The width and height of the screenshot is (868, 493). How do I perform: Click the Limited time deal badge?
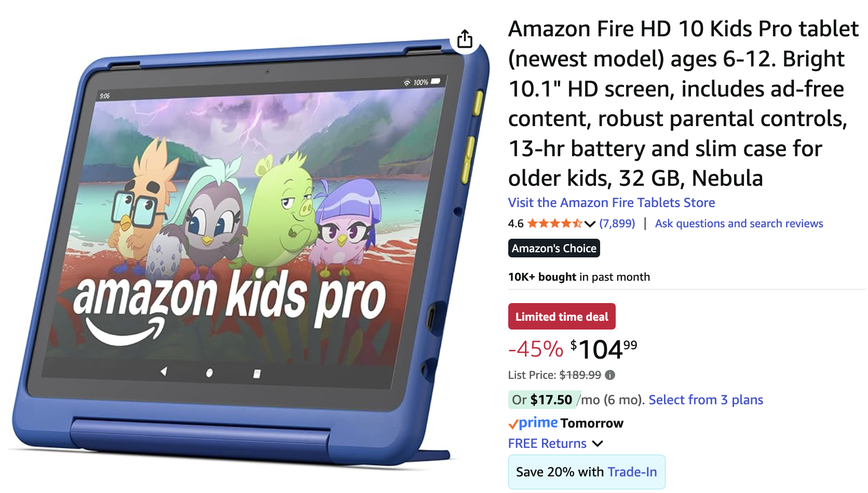(x=562, y=317)
